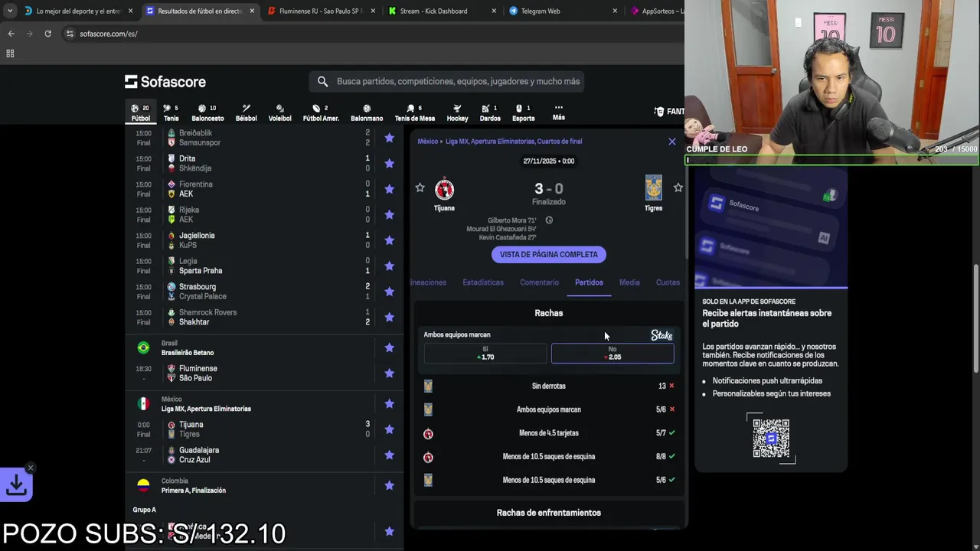This screenshot has width=980, height=551.
Task: Click the download overlay icon
Action: [16, 484]
